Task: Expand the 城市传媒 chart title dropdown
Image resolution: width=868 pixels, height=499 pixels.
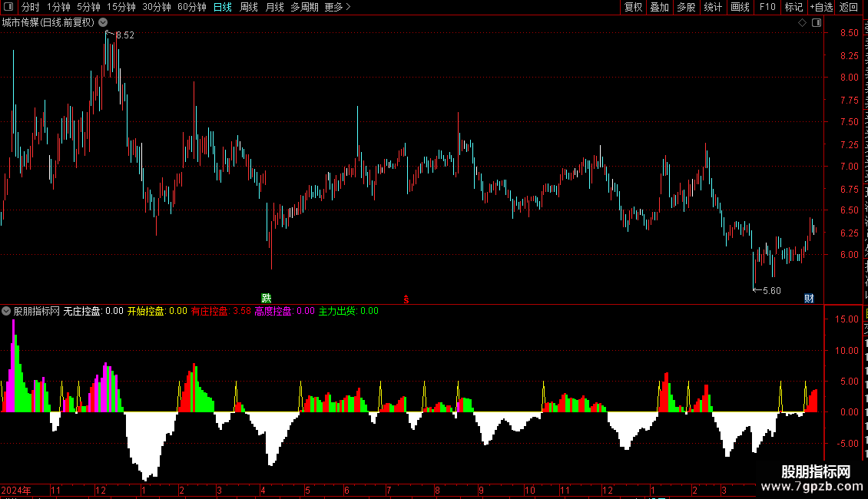Action: click(103, 23)
